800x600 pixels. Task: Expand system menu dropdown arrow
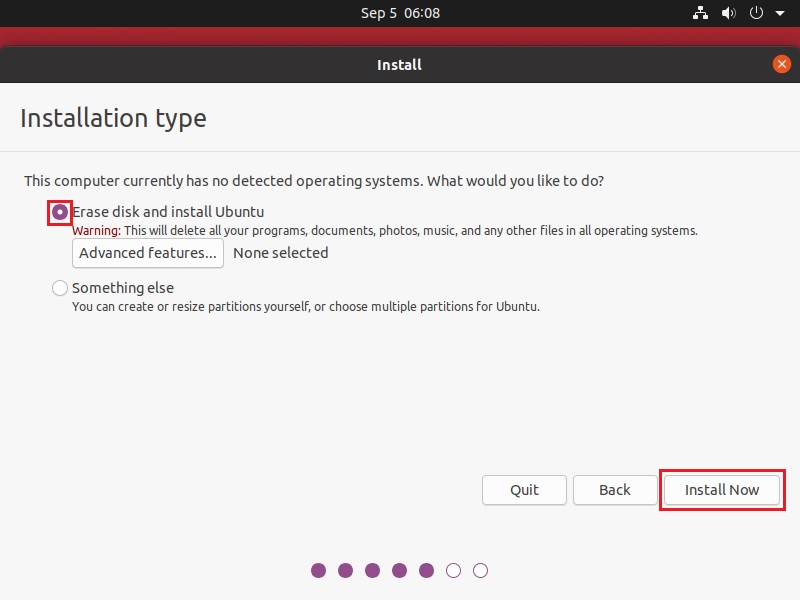click(x=780, y=13)
